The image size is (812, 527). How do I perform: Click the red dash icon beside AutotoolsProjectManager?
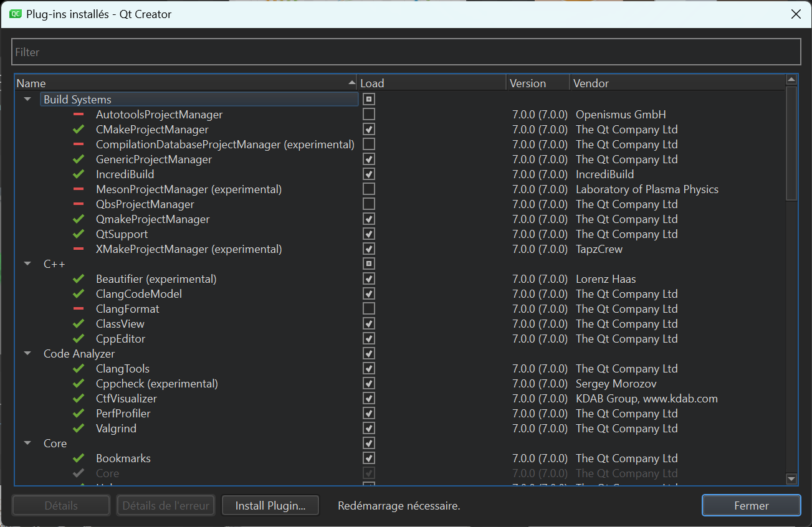[x=79, y=115]
